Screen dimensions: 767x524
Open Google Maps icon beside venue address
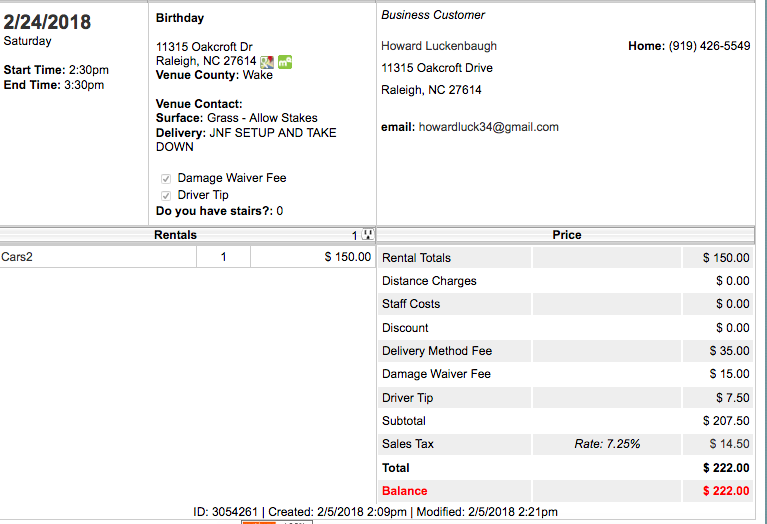pyautogui.click(x=267, y=62)
